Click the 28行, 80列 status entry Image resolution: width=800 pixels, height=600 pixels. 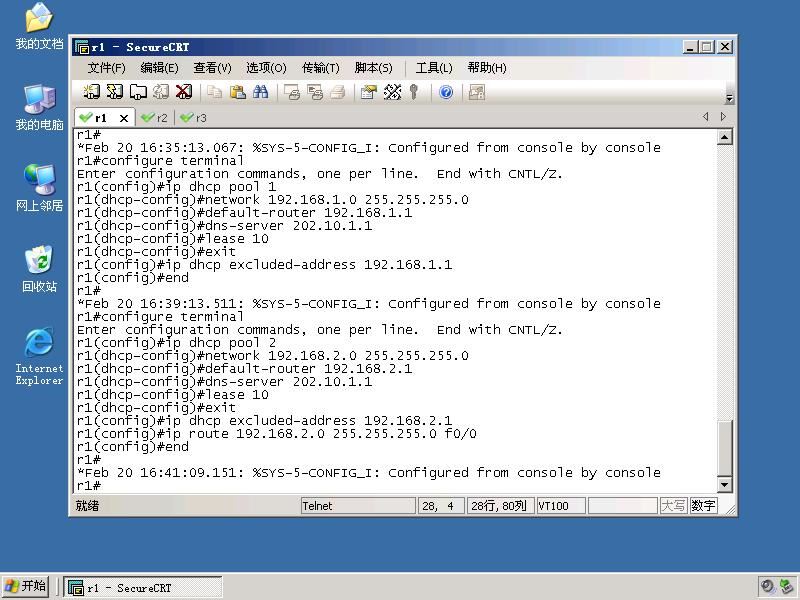pyautogui.click(x=501, y=506)
